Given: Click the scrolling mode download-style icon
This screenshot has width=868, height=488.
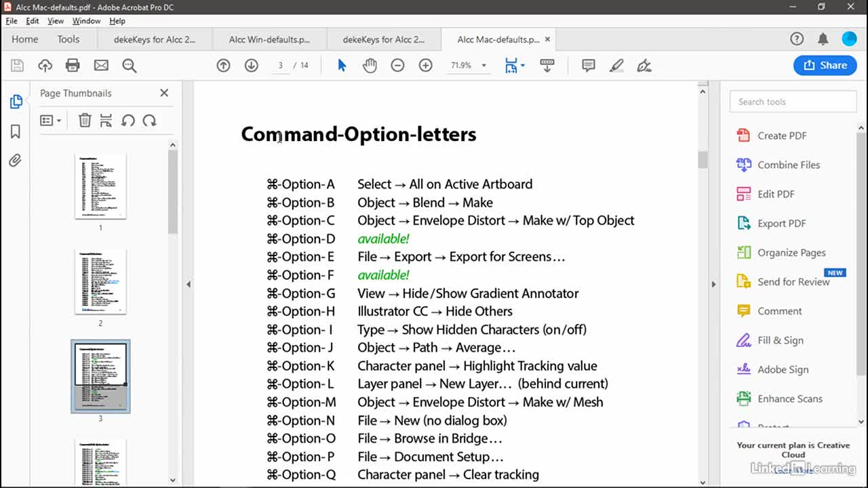Looking at the screenshot, I should click(x=547, y=66).
